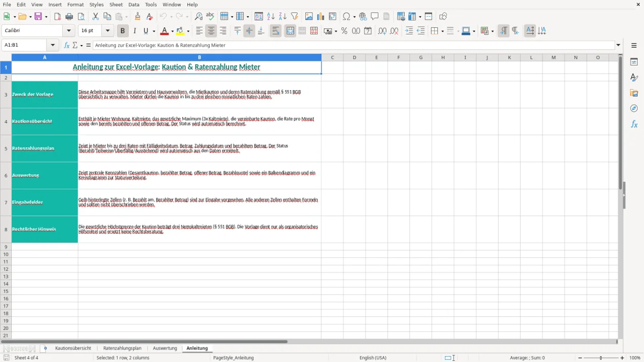Open the Conditional Formatting dropdown arrow
644x362 pixels.
tap(492, 31)
